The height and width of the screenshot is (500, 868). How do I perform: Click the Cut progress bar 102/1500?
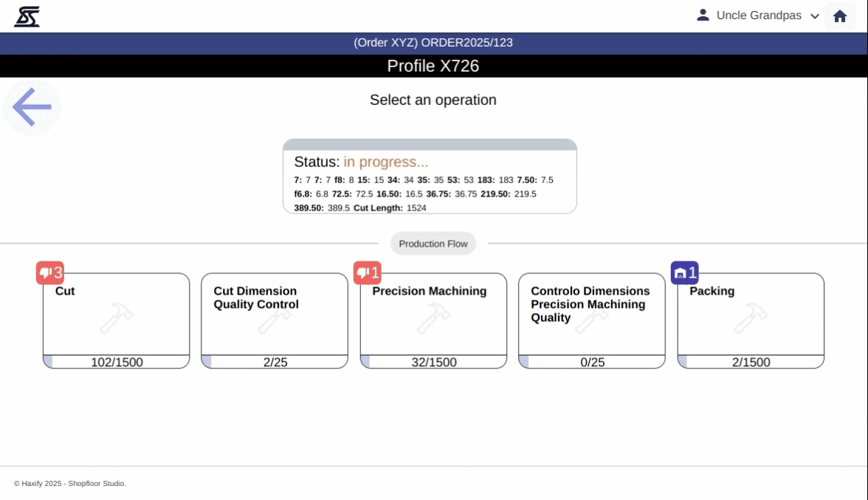click(x=117, y=362)
